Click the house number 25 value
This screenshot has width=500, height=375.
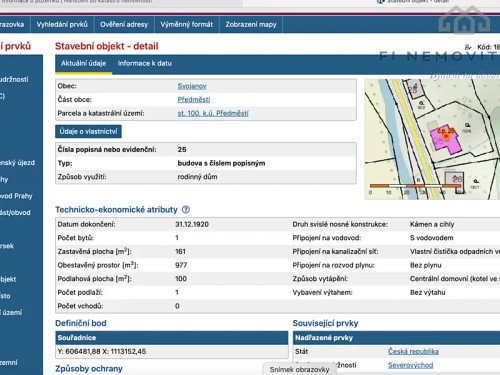click(182, 150)
